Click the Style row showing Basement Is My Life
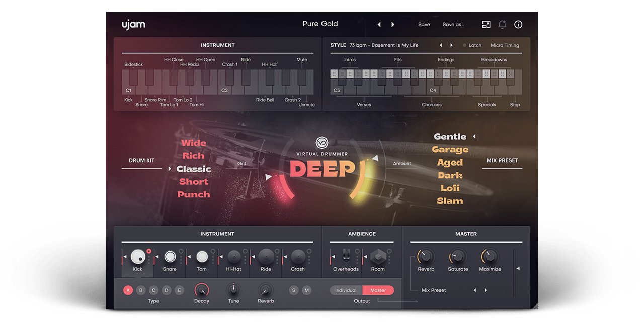This screenshot has width=644, height=322. click(x=382, y=45)
